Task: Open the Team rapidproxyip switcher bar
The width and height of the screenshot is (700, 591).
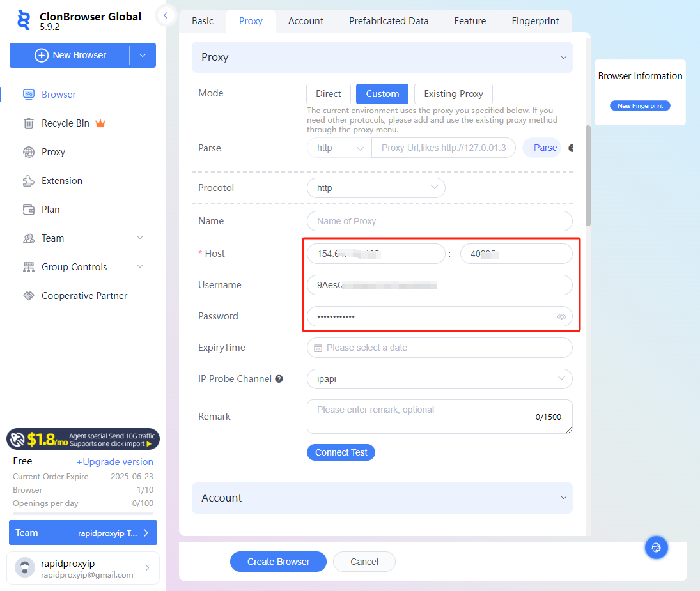Action: pos(83,533)
